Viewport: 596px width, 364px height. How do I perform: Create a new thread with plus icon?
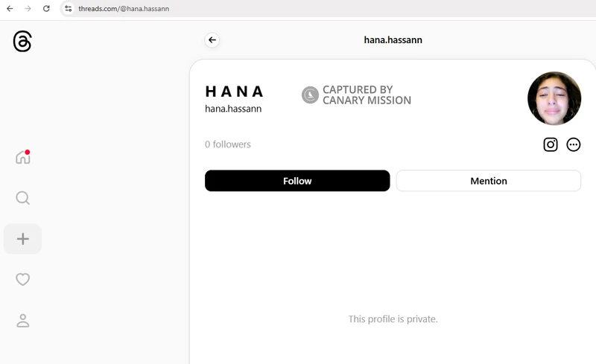coord(23,239)
